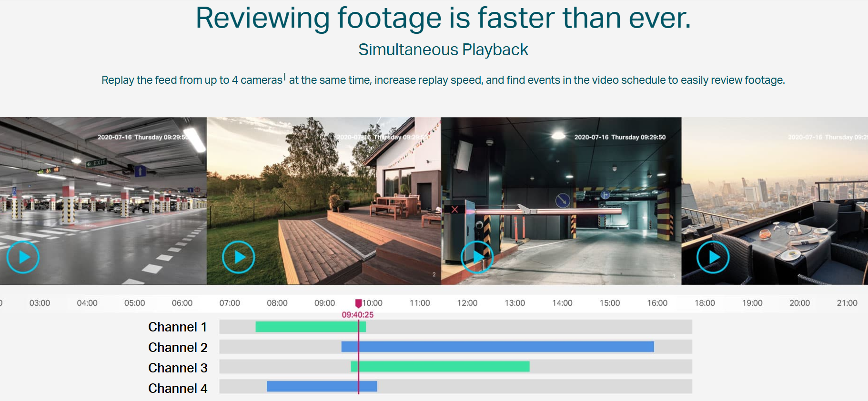Select Channel 3 green recording bar
The height and width of the screenshot is (401, 868).
pos(440,367)
